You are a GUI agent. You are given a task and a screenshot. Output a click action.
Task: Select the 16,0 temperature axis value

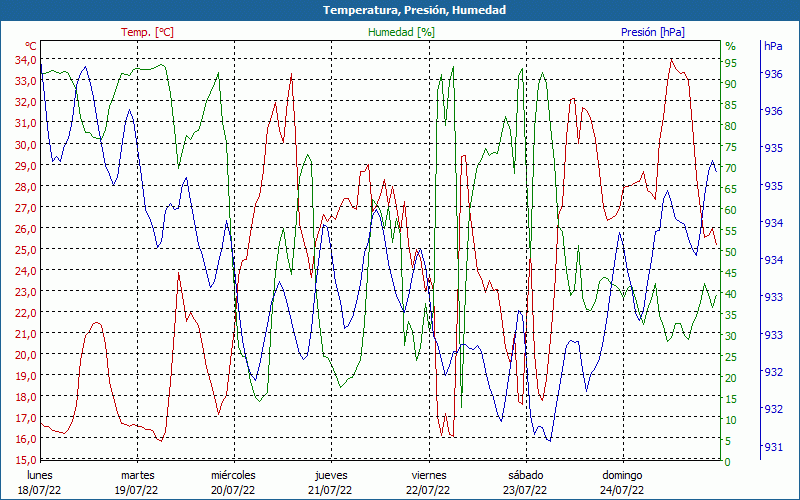click(x=25, y=439)
